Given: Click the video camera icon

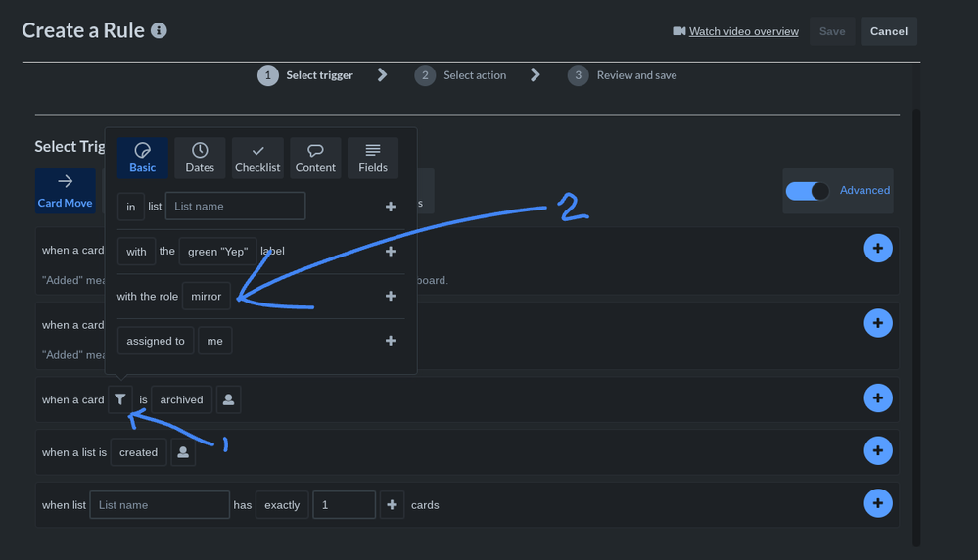Looking at the screenshot, I should point(678,31).
